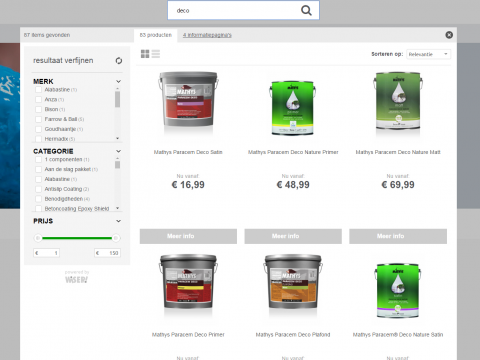Switch to list view icon
This screenshot has height=360, width=480.
156,54
